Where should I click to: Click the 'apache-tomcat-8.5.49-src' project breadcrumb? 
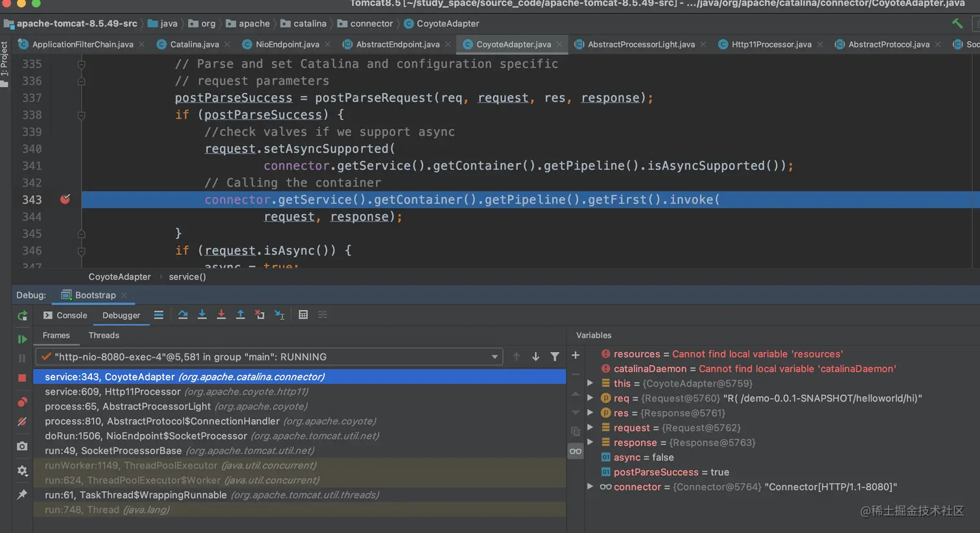(x=71, y=23)
